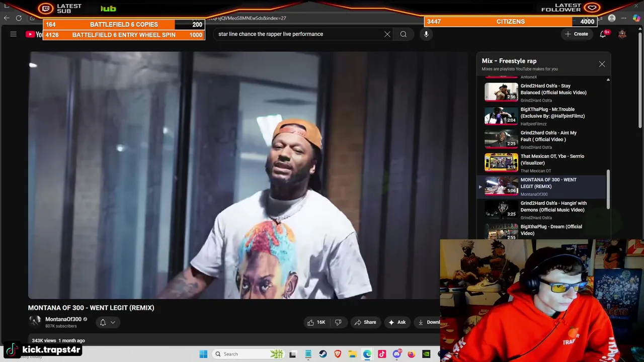644x362 pixels.
Task: Open the Ask AI button
Action: (x=397, y=322)
